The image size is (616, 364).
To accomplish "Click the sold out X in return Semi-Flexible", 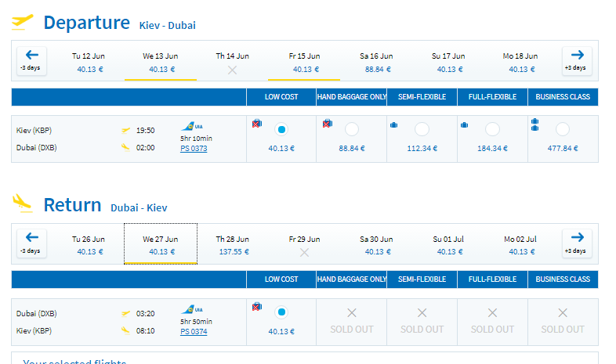I will [422, 312].
